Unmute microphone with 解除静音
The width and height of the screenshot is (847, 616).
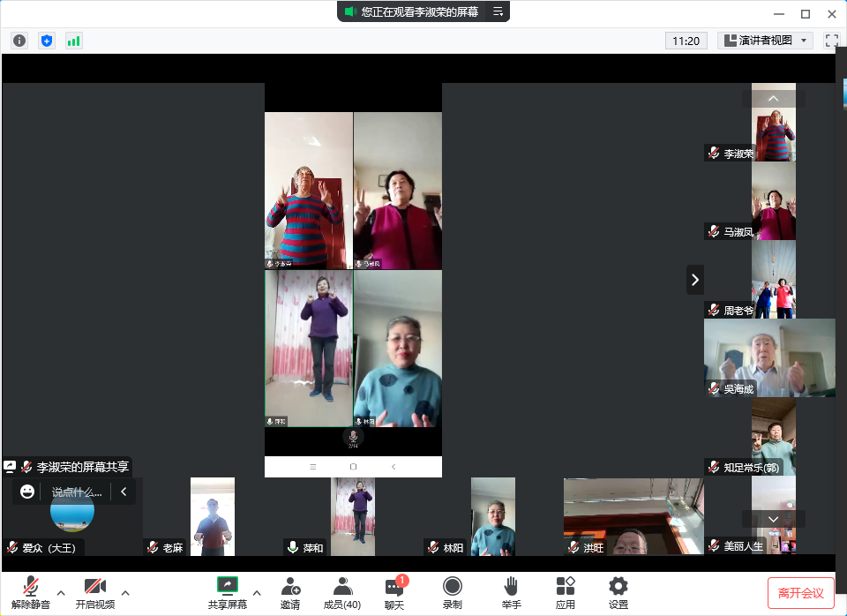pos(30,592)
